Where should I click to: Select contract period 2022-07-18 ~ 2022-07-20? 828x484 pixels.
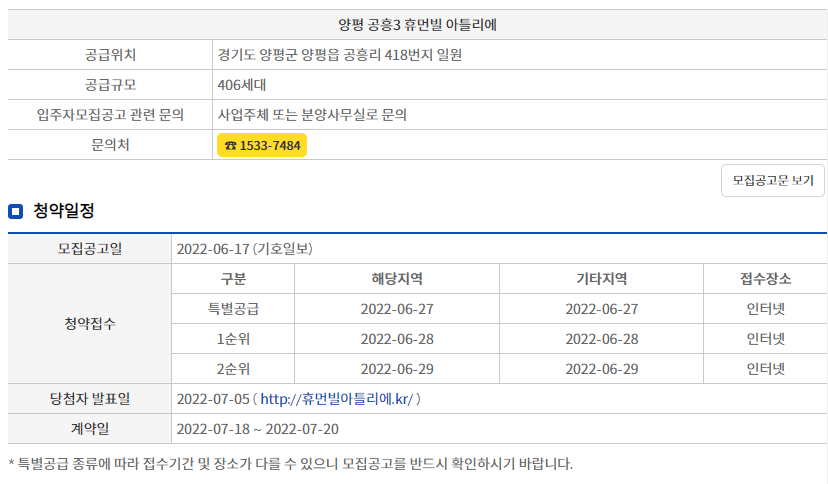tap(257, 429)
